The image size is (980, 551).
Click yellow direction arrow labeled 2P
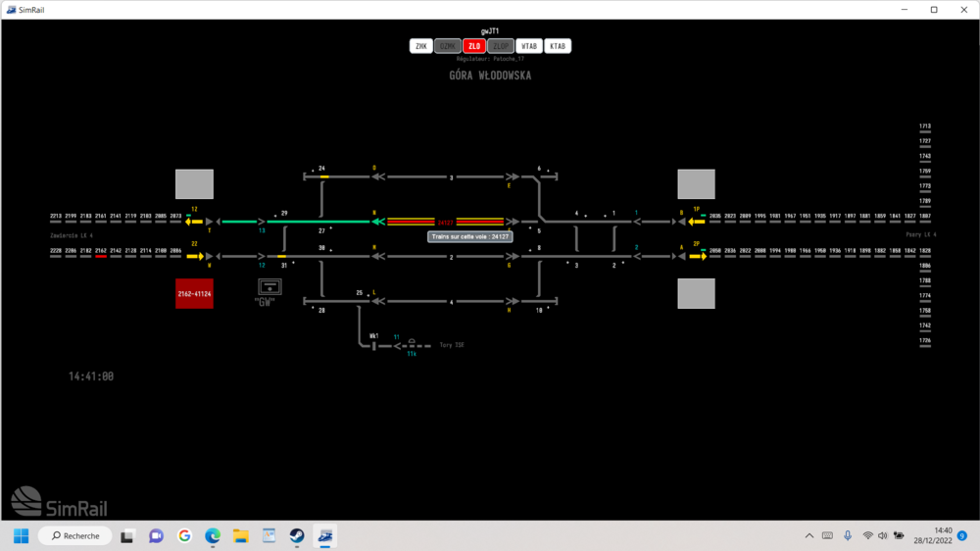[697, 257]
